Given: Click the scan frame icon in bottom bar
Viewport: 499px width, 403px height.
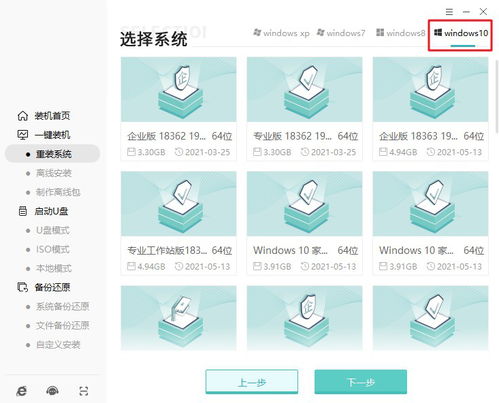Looking at the screenshot, I should [x=84, y=391].
